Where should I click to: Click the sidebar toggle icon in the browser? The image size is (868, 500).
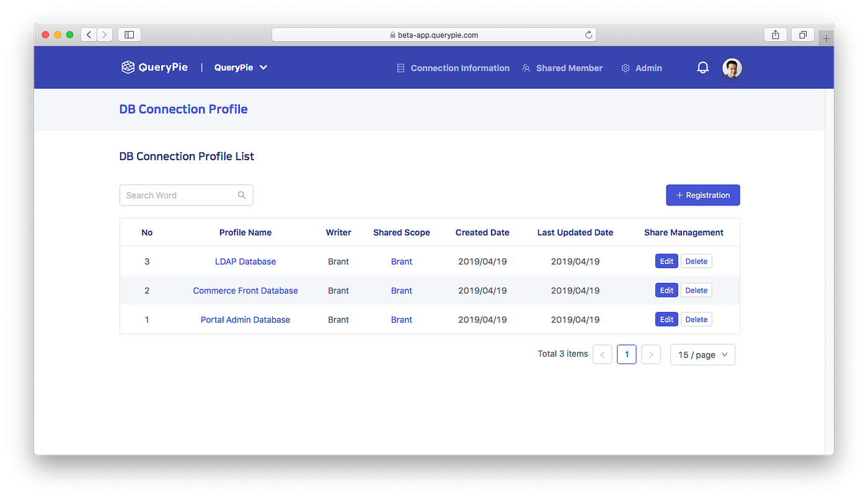pyautogui.click(x=129, y=34)
